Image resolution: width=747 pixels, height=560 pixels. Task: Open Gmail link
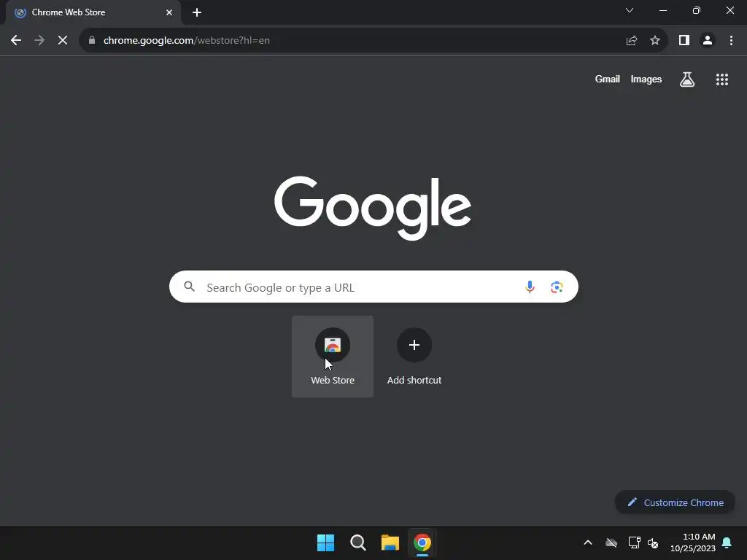608,79
